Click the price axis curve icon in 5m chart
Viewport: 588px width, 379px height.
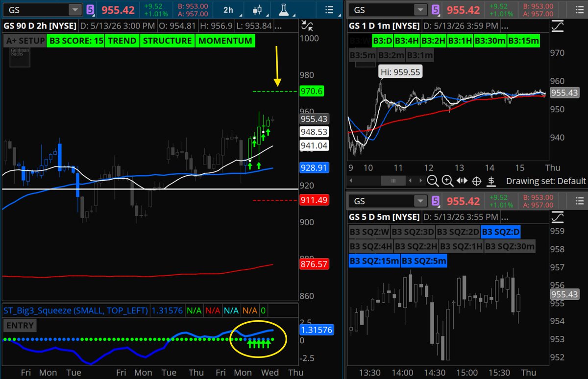point(558,216)
